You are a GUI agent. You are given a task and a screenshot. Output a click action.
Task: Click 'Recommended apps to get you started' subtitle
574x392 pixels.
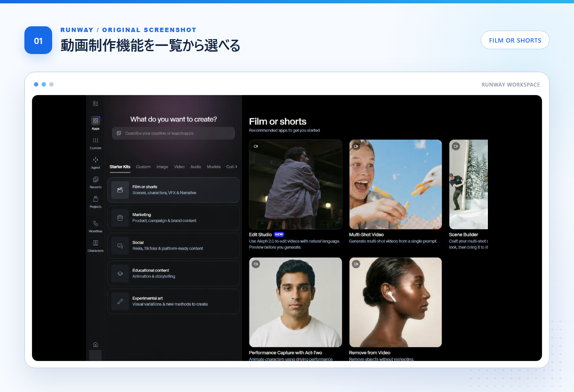tap(284, 131)
